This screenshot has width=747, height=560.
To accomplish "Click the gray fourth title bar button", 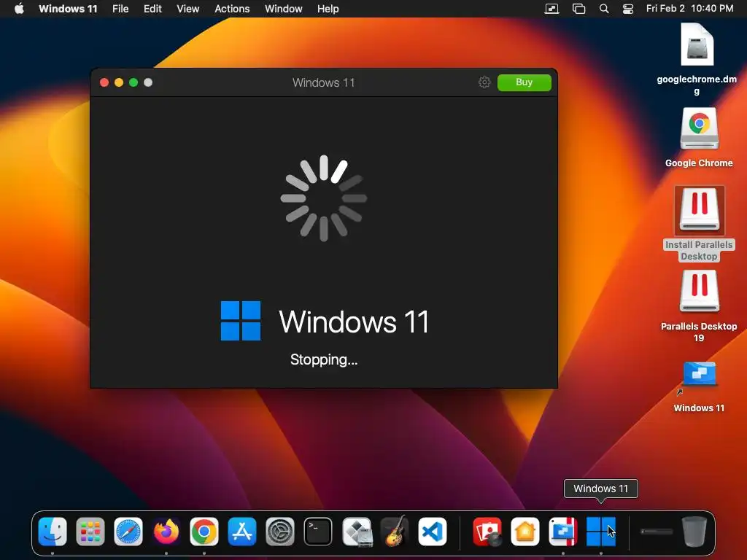I will tap(148, 82).
